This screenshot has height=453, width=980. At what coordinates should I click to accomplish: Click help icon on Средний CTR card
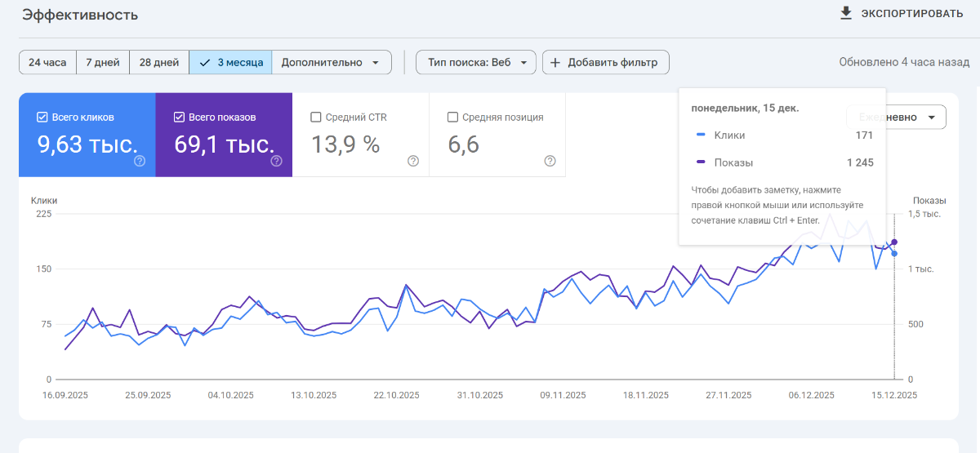pyautogui.click(x=413, y=161)
